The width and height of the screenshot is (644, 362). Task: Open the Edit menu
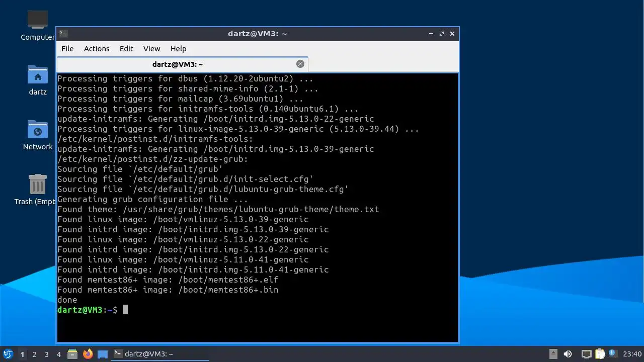click(126, 49)
